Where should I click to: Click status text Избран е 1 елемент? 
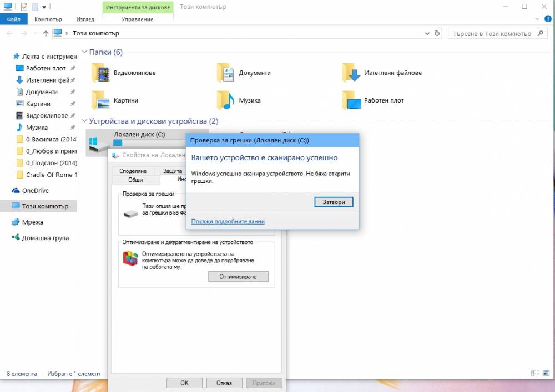point(74,374)
